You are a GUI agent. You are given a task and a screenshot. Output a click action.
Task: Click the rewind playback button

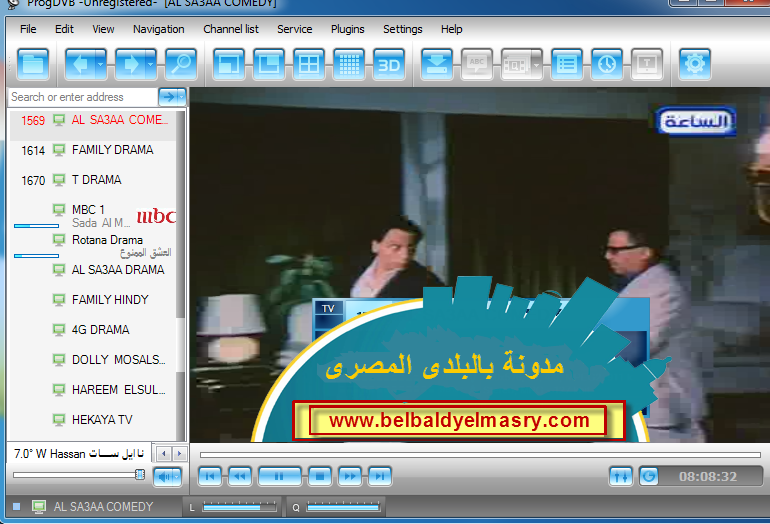click(x=240, y=476)
